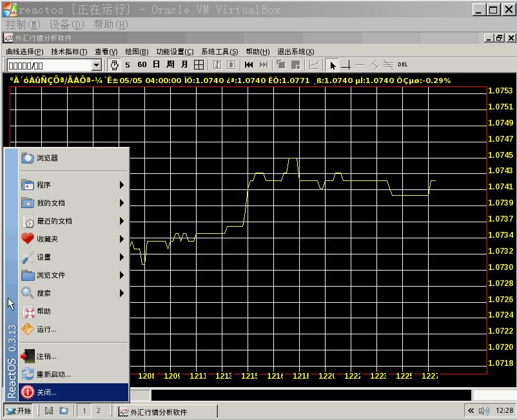The image size is (517, 420).
Task: Switch to virtual desktop 1
Action: (84, 411)
